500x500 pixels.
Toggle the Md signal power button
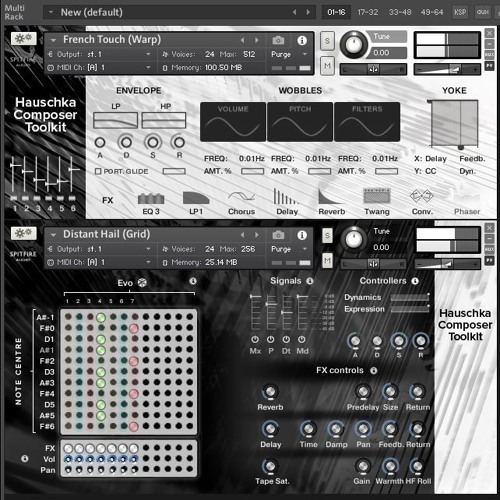click(302, 339)
